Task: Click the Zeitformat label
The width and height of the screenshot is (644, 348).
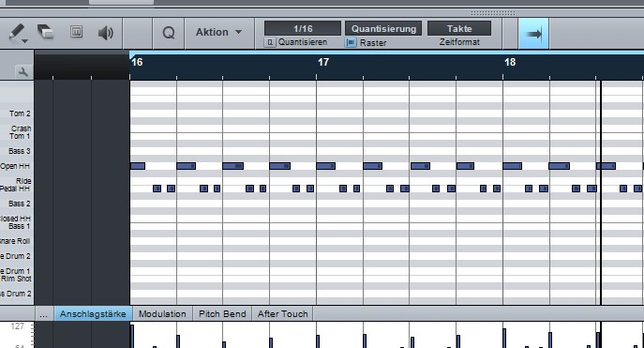Action: click(x=459, y=42)
